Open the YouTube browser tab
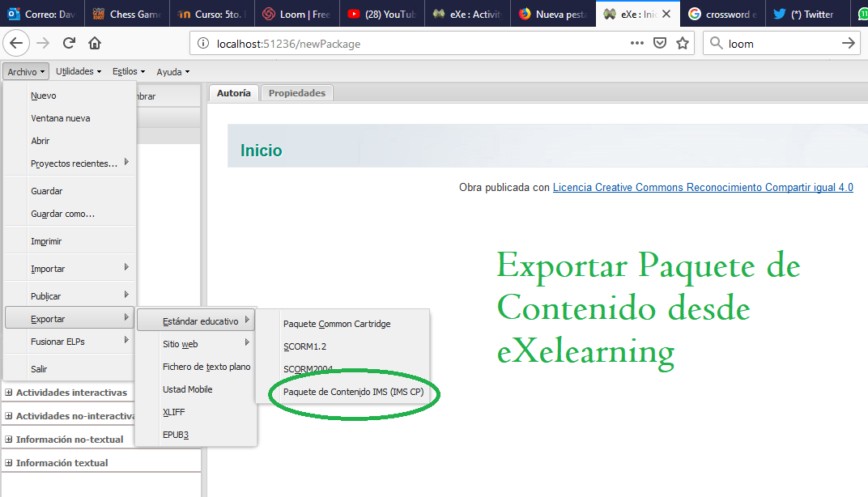 pyautogui.click(x=382, y=14)
